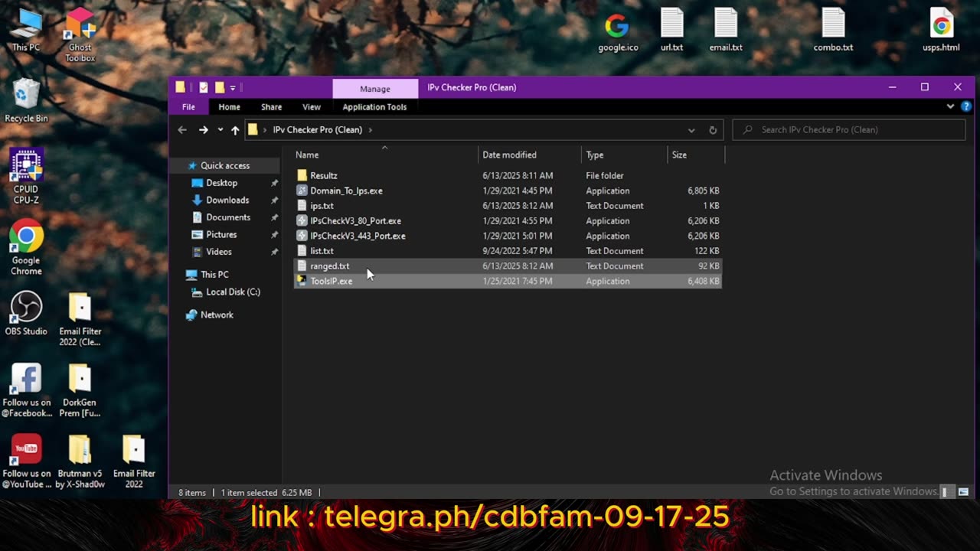The image size is (980, 551).
Task: Select the IPsCheckV3_443_Port.exe icon
Action: tap(302, 236)
